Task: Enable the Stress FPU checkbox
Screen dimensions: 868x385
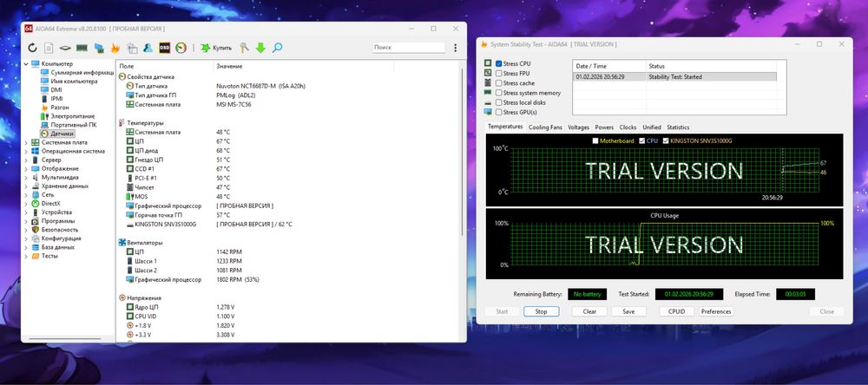Action: pos(499,74)
